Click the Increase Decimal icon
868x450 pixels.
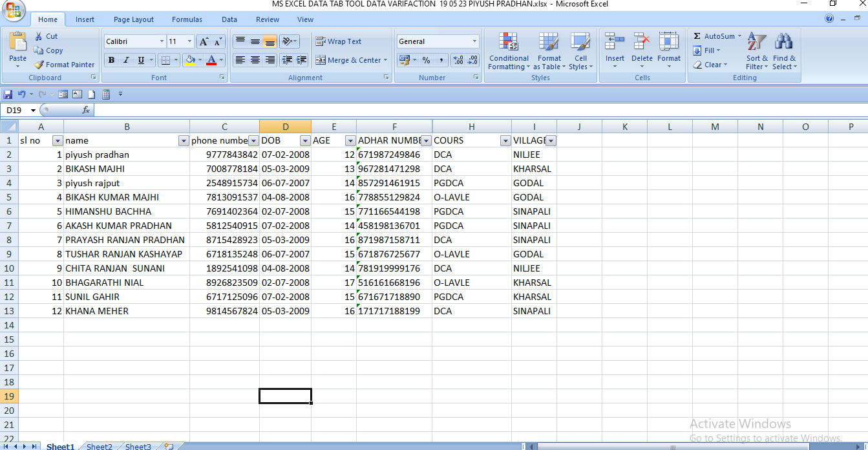pos(458,60)
